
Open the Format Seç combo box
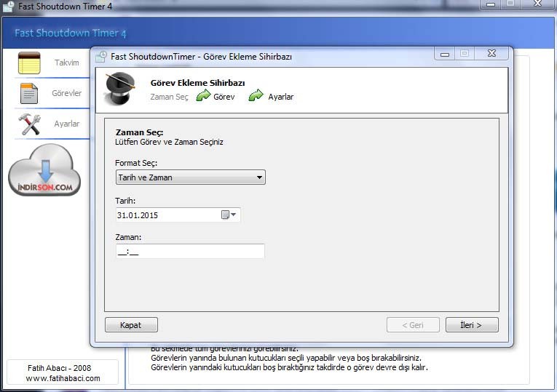(191, 177)
